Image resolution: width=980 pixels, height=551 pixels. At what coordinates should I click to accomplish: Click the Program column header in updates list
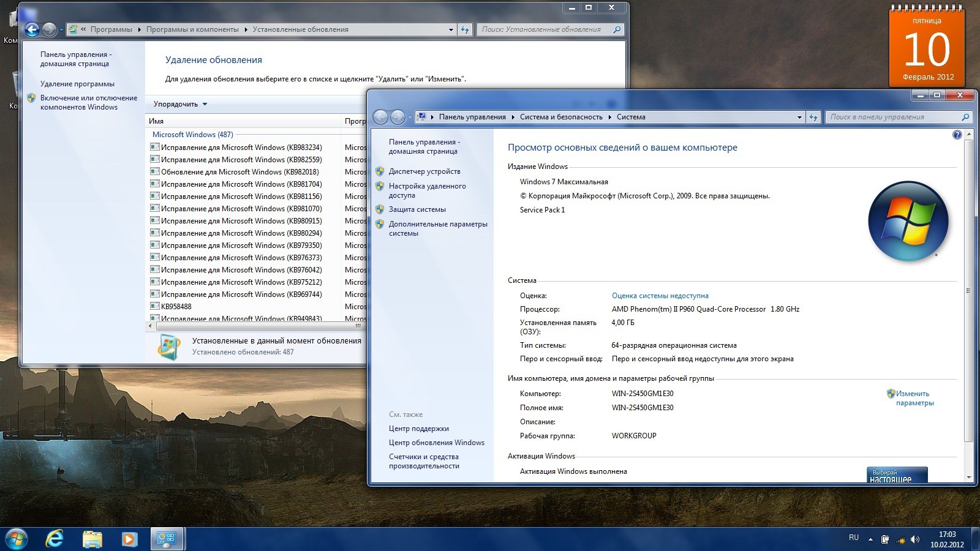tap(353, 121)
